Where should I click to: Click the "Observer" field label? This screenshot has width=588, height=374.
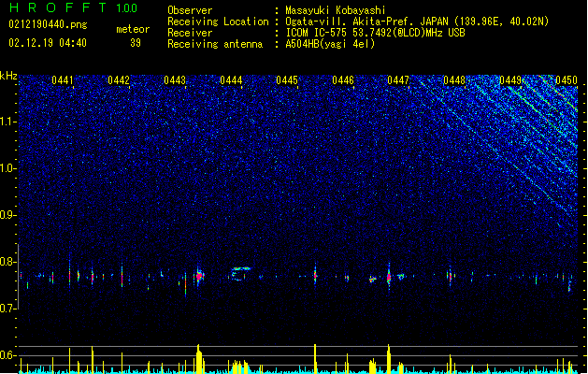click(x=190, y=10)
